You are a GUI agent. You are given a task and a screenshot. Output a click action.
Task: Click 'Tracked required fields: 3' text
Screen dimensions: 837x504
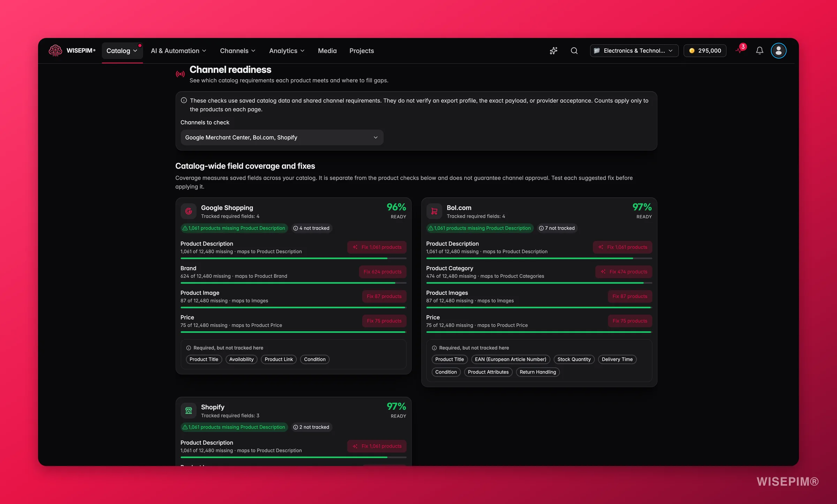pyautogui.click(x=230, y=415)
